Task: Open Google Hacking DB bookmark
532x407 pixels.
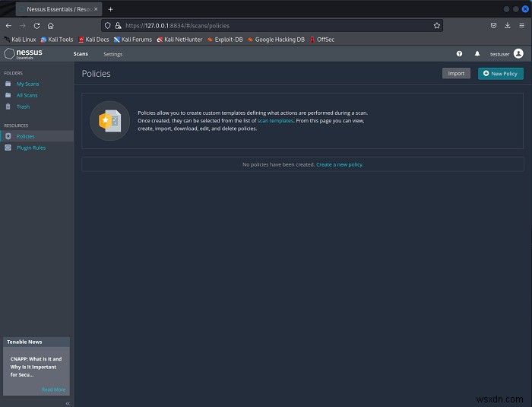Action: pos(276,40)
